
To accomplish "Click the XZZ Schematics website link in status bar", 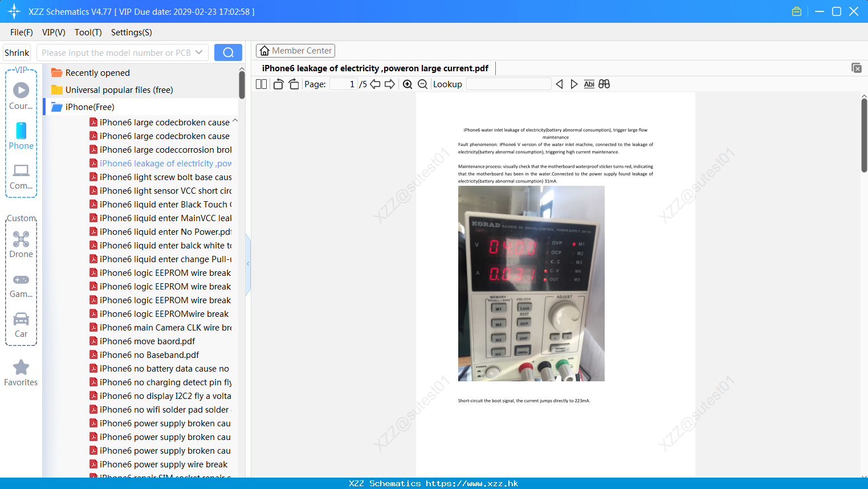I will (x=434, y=483).
